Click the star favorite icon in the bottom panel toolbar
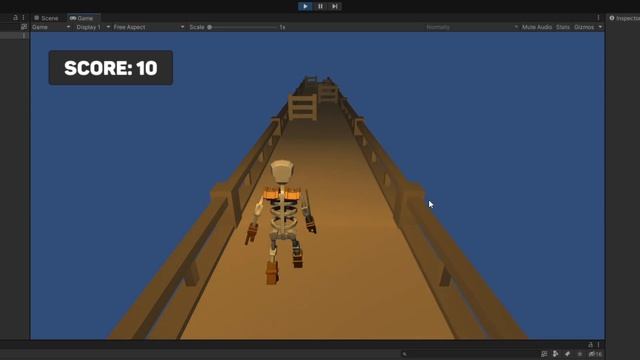This screenshot has height=360, width=640. coord(580,354)
